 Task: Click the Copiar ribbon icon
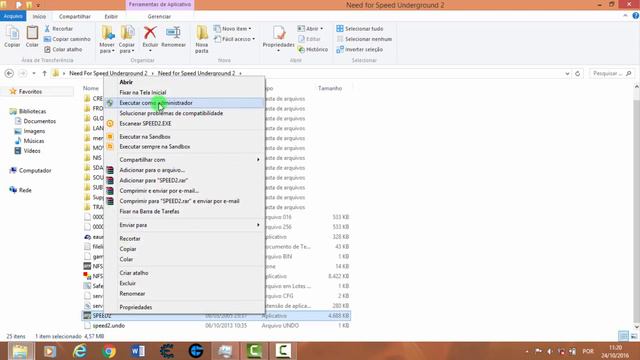[12, 36]
